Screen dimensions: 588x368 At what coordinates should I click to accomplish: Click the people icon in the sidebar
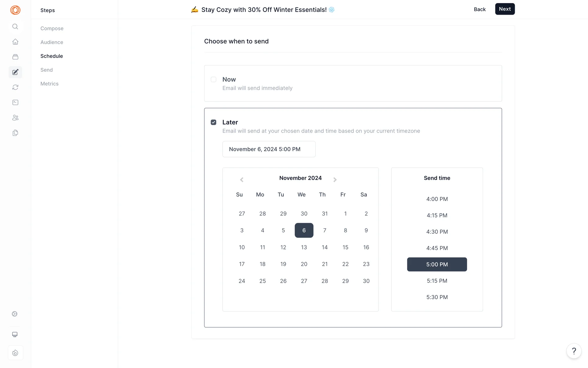point(15,118)
